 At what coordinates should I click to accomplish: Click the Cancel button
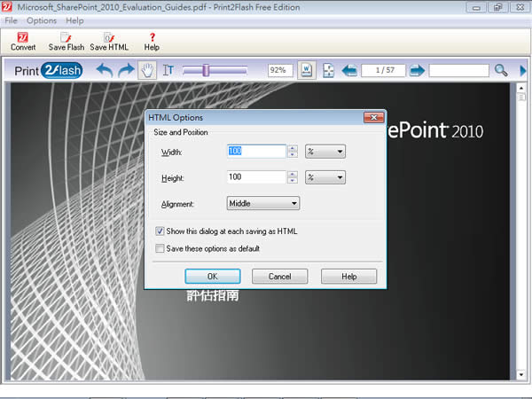[x=279, y=277]
